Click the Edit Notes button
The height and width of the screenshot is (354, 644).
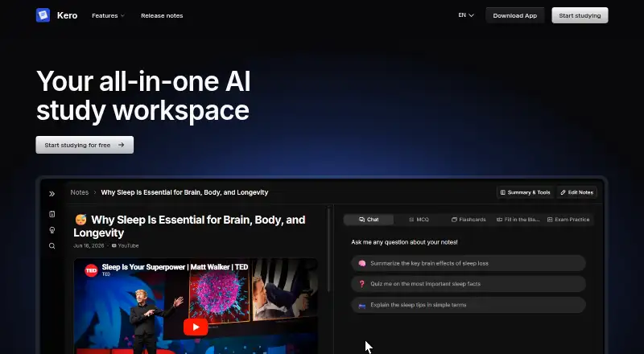[576, 192]
